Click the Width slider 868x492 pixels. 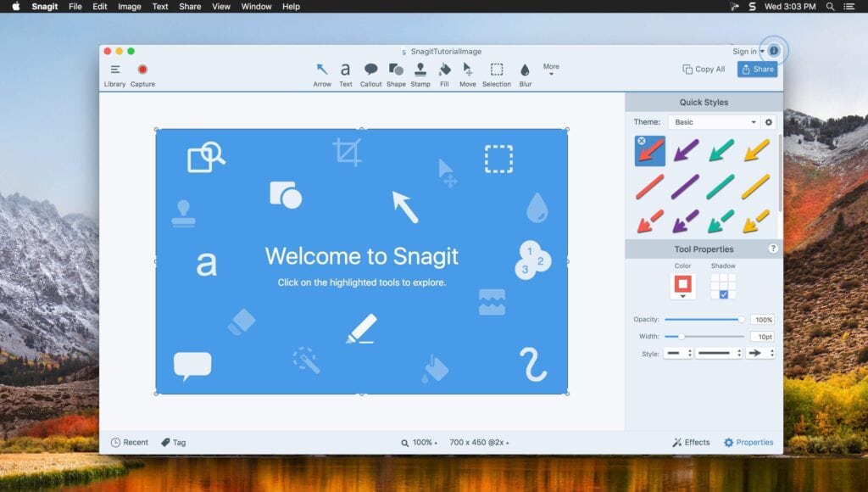tap(704, 336)
